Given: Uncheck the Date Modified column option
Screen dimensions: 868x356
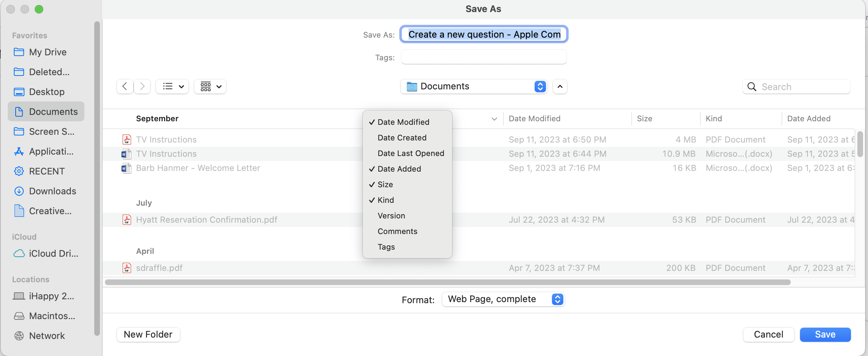Looking at the screenshot, I should pos(403,122).
